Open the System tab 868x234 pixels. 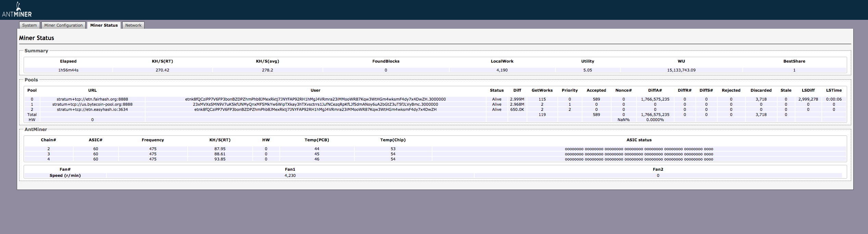pyautogui.click(x=29, y=25)
